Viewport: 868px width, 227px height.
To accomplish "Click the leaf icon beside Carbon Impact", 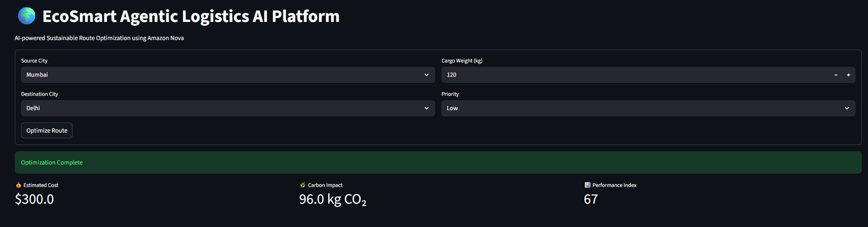I will [302, 185].
